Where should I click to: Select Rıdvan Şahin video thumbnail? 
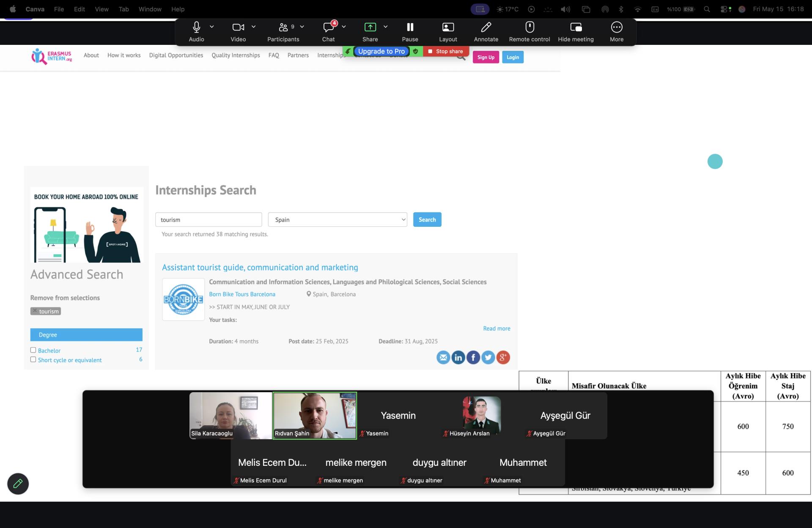[315, 415]
